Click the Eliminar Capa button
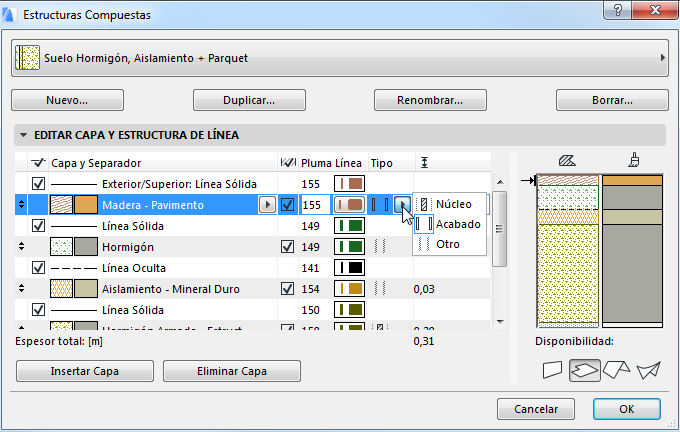This screenshot has height=432, width=680. coord(232,371)
